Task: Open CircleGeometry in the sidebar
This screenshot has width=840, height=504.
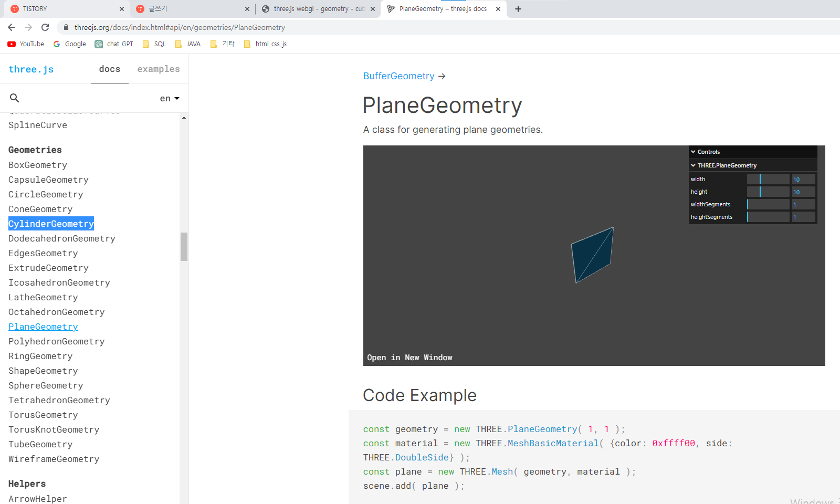Action: tap(46, 194)
